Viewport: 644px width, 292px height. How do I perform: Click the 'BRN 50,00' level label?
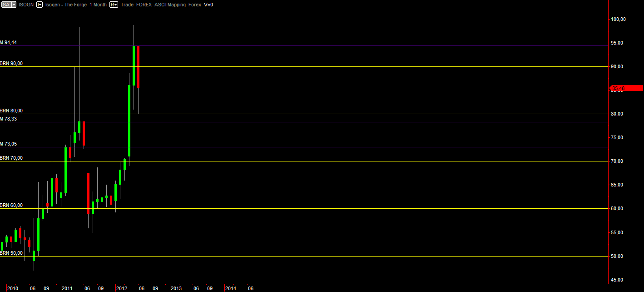coord(11,253)
